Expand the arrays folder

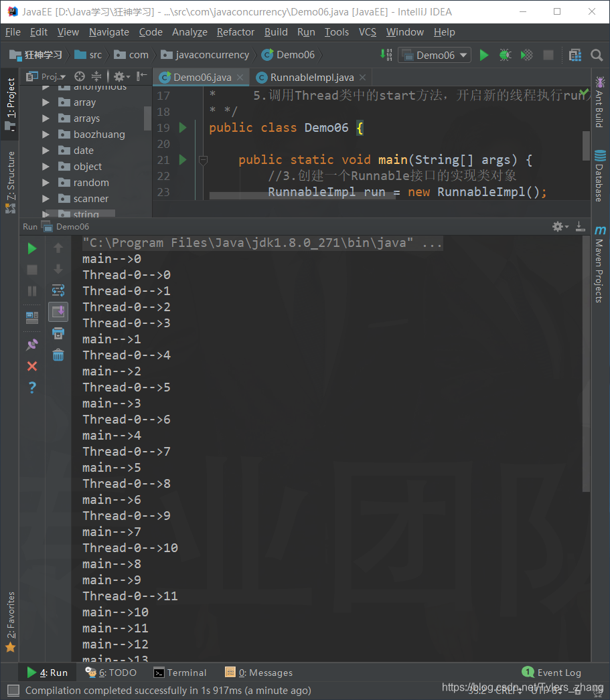point(46,118)
